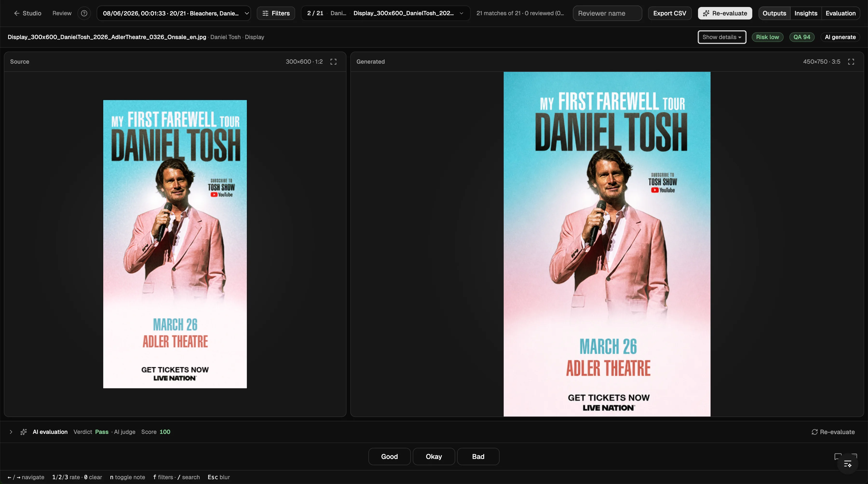The image size is (868, 484).
Task: Click the 'AI judge' label
Action: [125, 432]
